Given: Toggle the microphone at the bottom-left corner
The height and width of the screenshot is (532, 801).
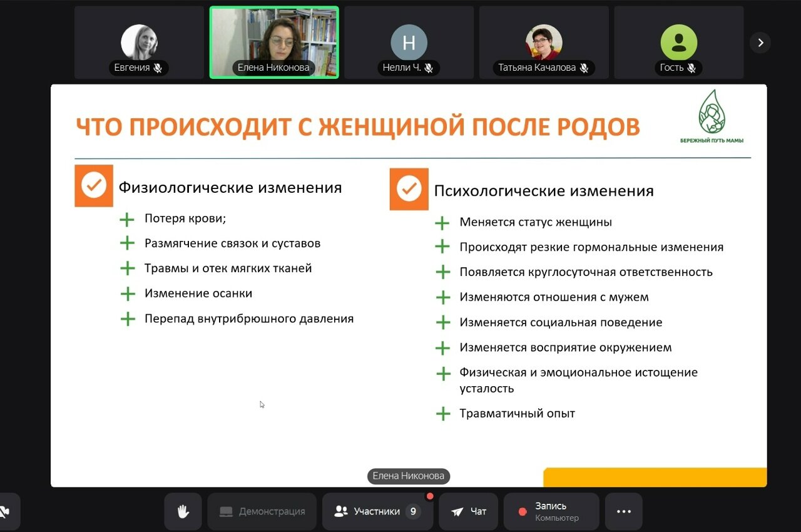Looking at the screenshot, I should pos(5,511).
